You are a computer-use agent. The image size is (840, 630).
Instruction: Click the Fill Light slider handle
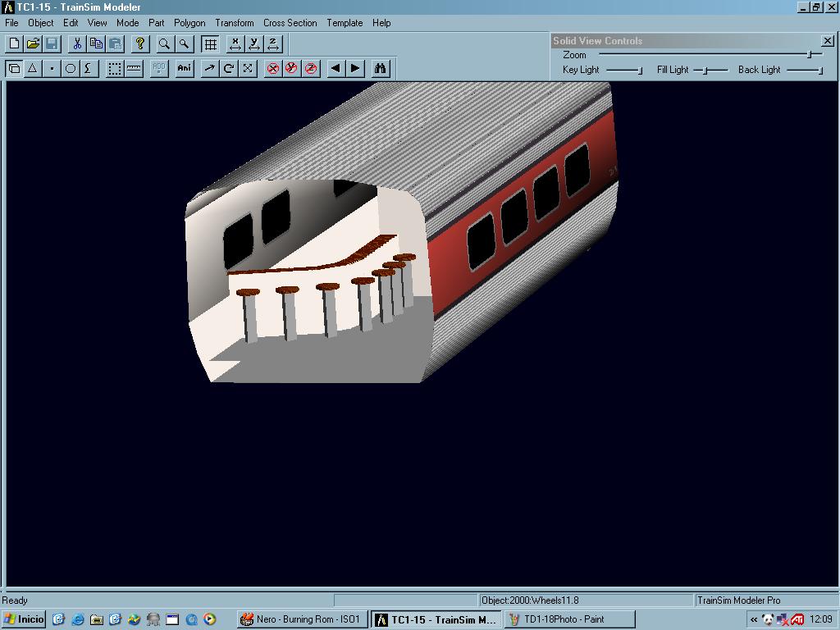pyautogui.click(x=705, y=71)
